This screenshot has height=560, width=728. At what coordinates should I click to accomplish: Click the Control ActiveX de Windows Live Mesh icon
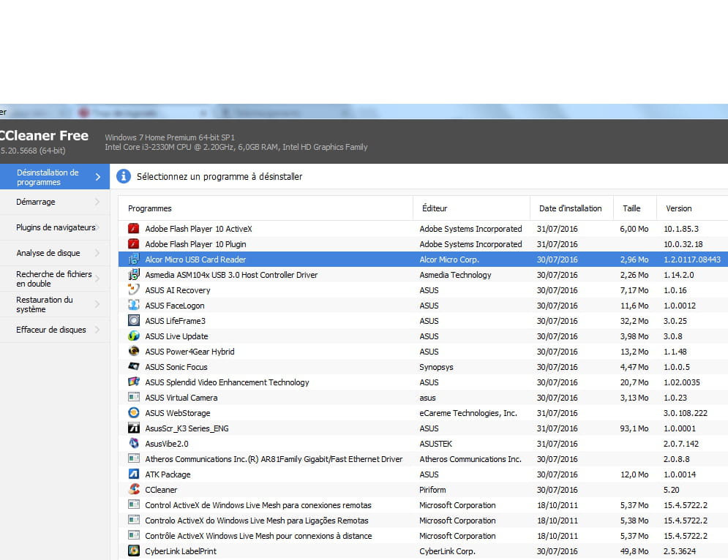click(x=134, y=504)
